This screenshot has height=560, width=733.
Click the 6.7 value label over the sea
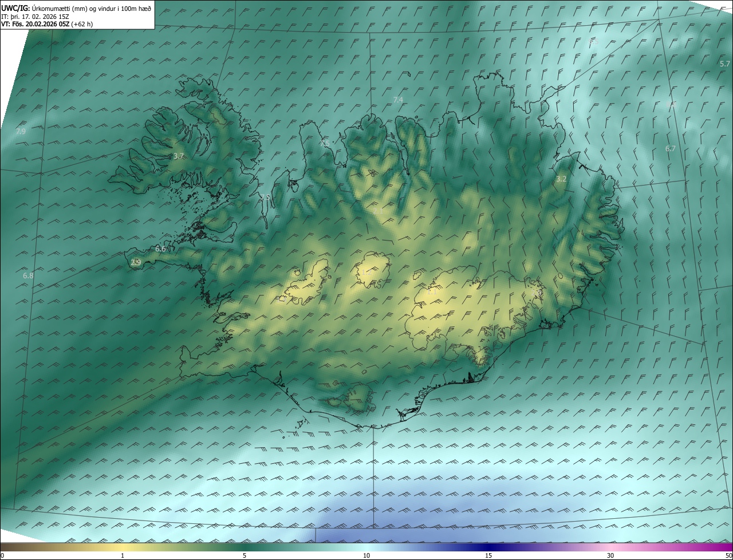[x=671, y=148]
